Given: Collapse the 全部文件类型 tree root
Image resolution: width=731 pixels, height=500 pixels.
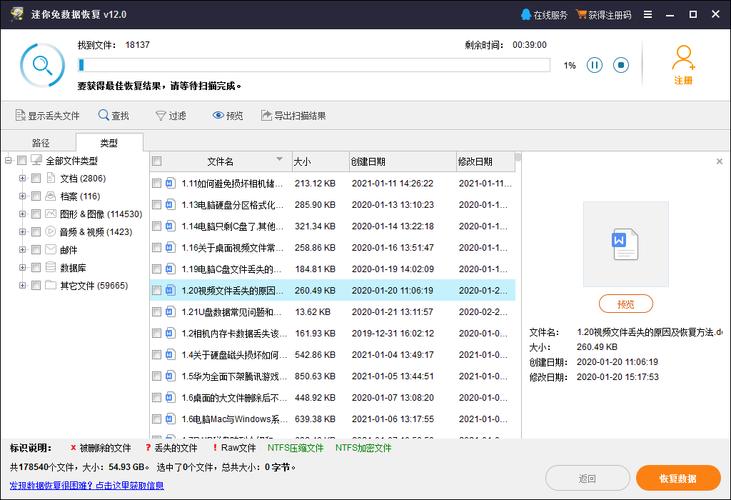Looking at the screenshot, I should tap(8, 161).
